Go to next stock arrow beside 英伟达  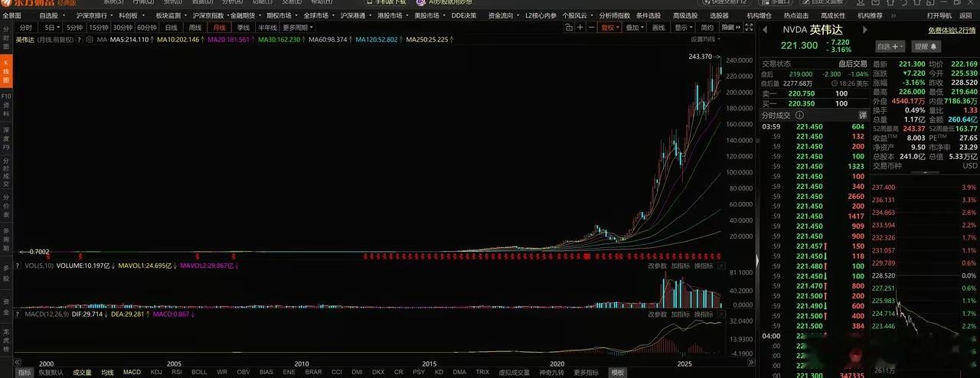point(865,30)
